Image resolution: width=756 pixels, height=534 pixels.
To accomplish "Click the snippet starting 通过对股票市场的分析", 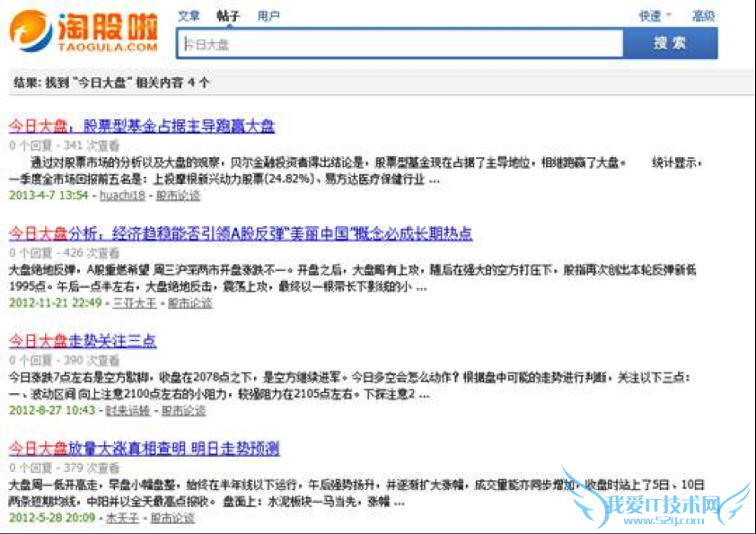I will (356, 171).
